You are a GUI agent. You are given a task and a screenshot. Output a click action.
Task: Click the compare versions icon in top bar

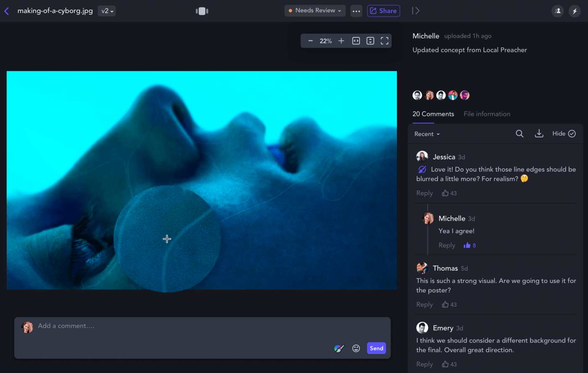202,11
